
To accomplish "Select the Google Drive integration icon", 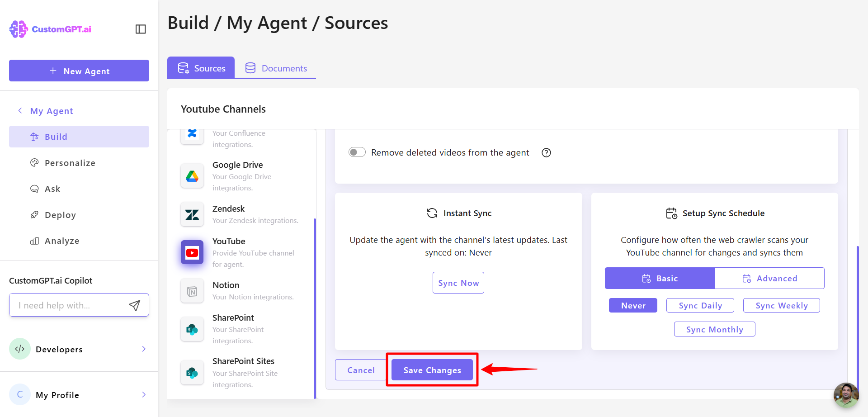I will coord(192,176).
